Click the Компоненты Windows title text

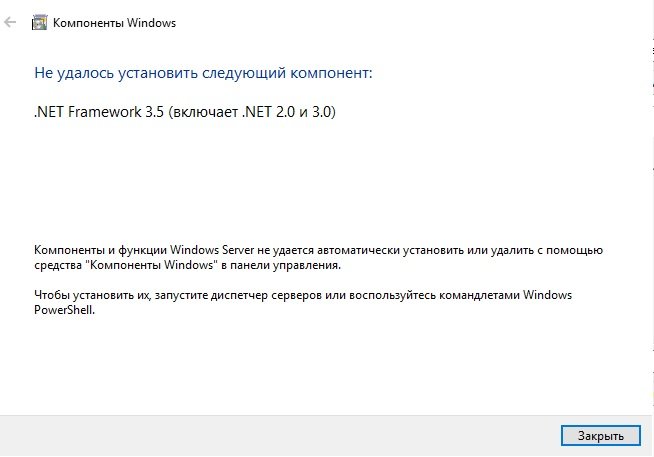pyautogui.click(x=113, y=23)
